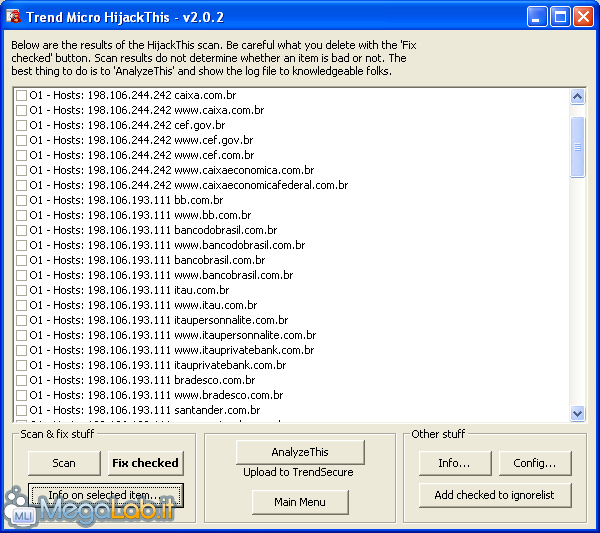Screen dimensions: 600x533
Task: Tick checkbox for www.cef.gov.br entry
Action: [21, 140]
